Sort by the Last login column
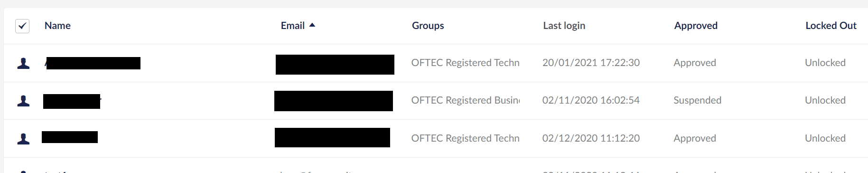 (x=564, y=26)
